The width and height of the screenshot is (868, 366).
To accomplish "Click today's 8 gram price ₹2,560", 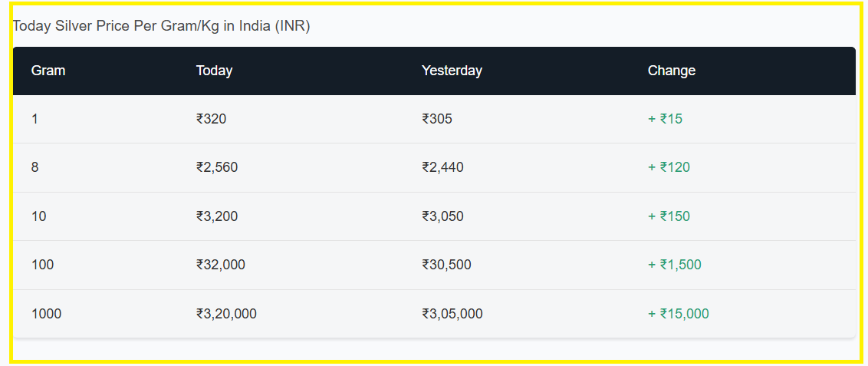I will click(217, 167).
